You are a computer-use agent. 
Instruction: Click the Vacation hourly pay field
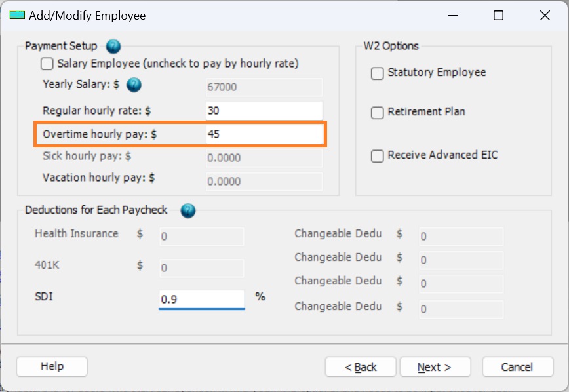pyautogui.click(x=262, y=181)
